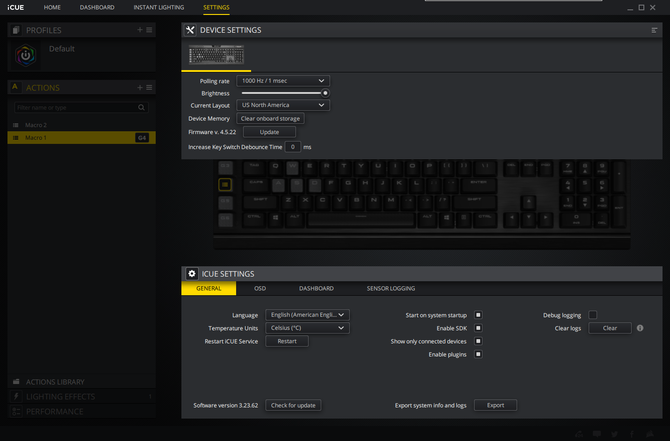Switch to the OSD settings tab
The image size is (670, 441).
coord(260,288)
